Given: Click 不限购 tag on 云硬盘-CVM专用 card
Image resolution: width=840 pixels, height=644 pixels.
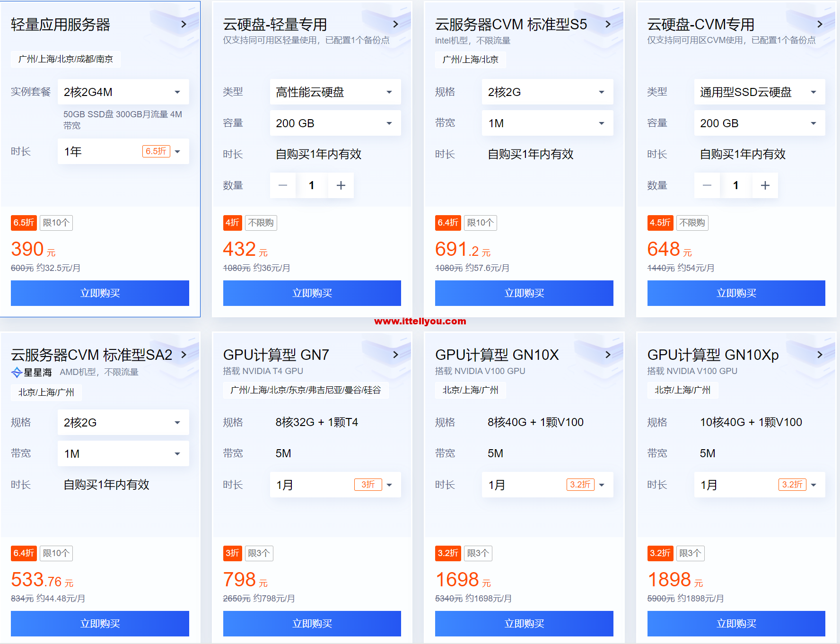Looking at the screenshot, I should tap(692, 223).
